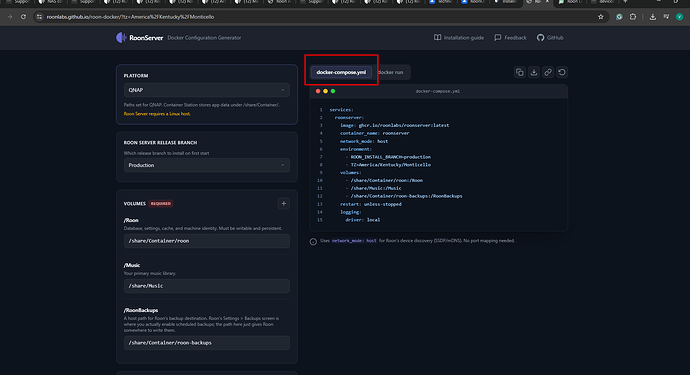Click the speech bubble Feedback icon
This screenshot has height=375, width=690.
[x=498, y=37]
